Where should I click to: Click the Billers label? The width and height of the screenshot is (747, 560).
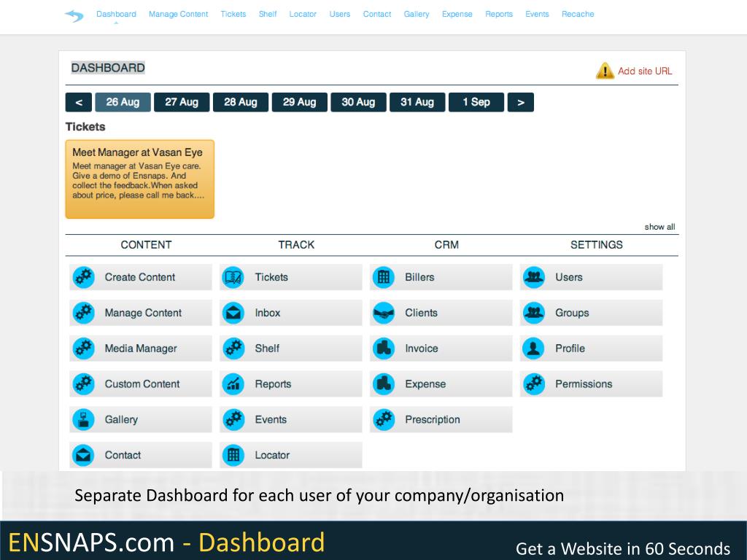[x=419, y=277]
